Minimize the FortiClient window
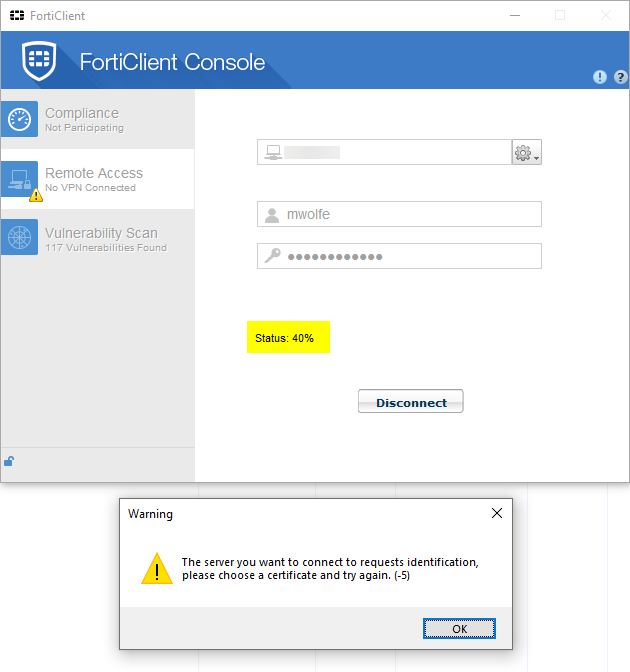 515,15
